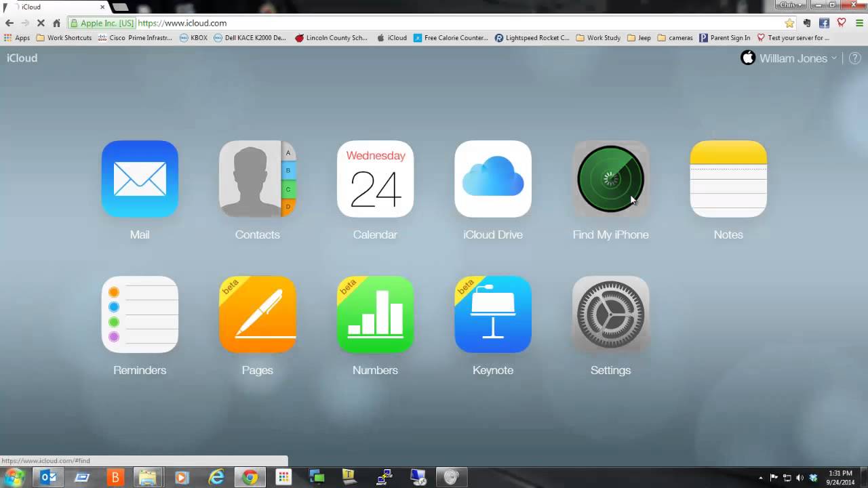
Task: Open iCloud Settings gear
Action: pos(610,314)
